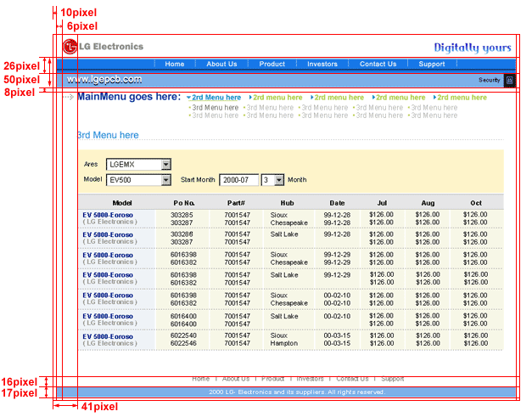This screenshot has height=417, width=532.
Task: Click the Model column header
Action: (x=122, y=203)
